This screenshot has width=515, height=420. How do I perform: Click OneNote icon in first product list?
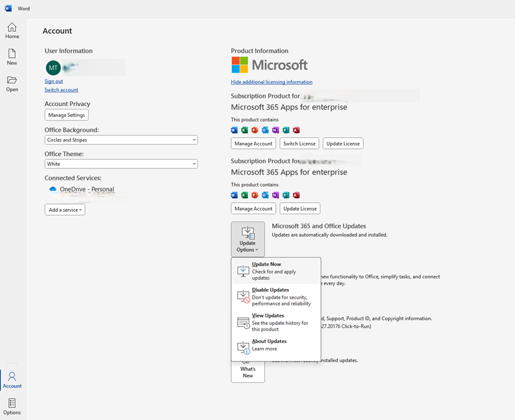click(x=276, y=130)
